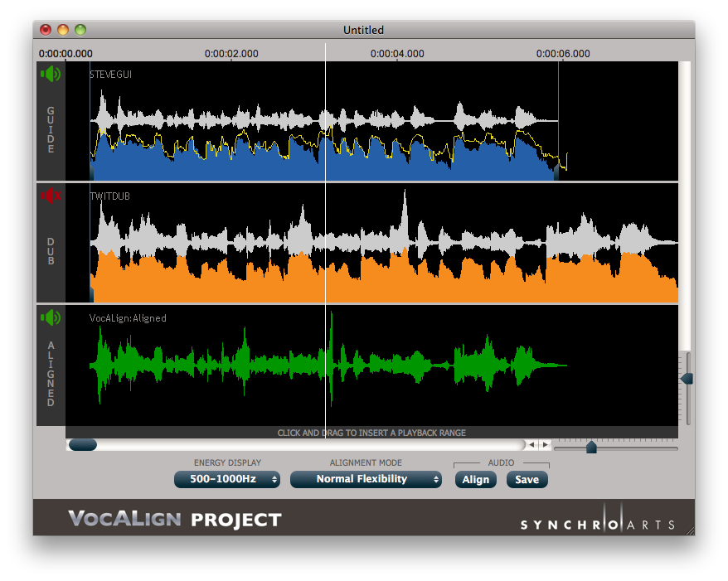
Task: Click the scroll left arrow
Action: tap(532, 445)
